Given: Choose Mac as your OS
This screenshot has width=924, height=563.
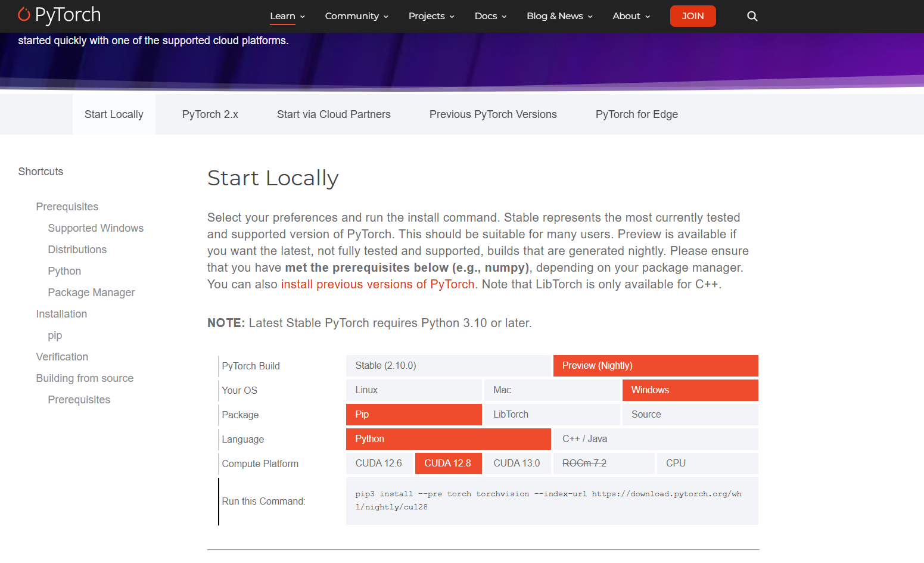Looking at the screenshot, I should tap(552, 390).
